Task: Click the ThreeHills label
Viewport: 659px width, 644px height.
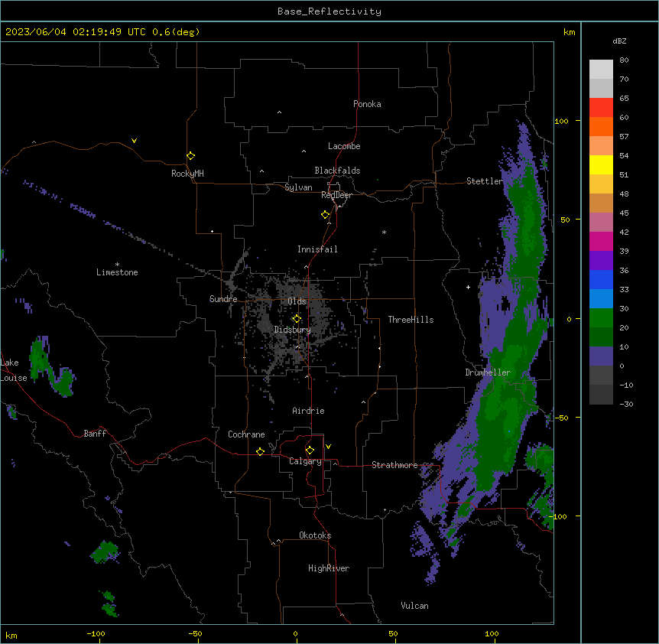Action: coord(411,320)
